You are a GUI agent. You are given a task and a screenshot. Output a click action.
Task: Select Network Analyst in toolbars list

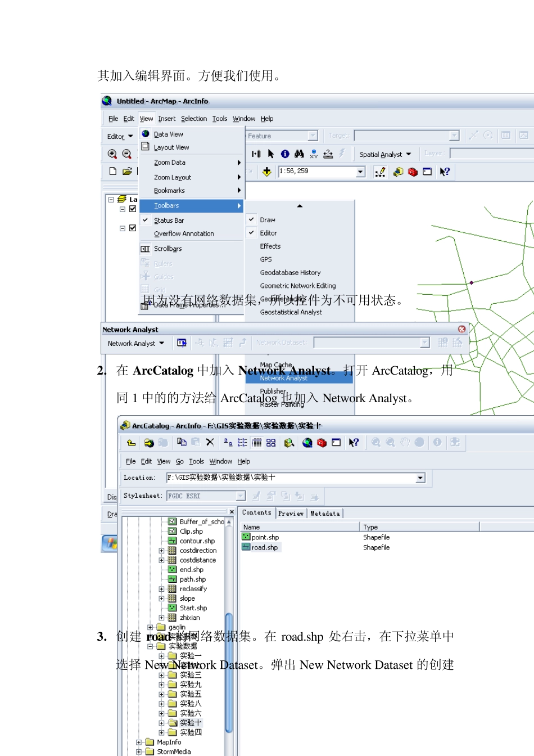(299, 378)
